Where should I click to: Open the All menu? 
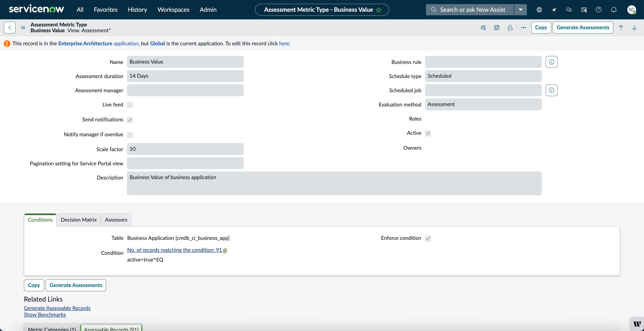click(80, 10)
